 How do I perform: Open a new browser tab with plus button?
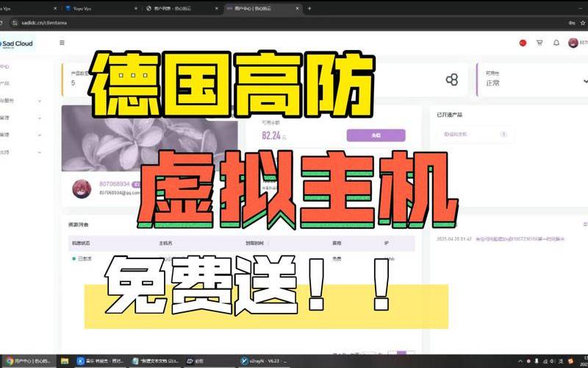pos(309,8)
